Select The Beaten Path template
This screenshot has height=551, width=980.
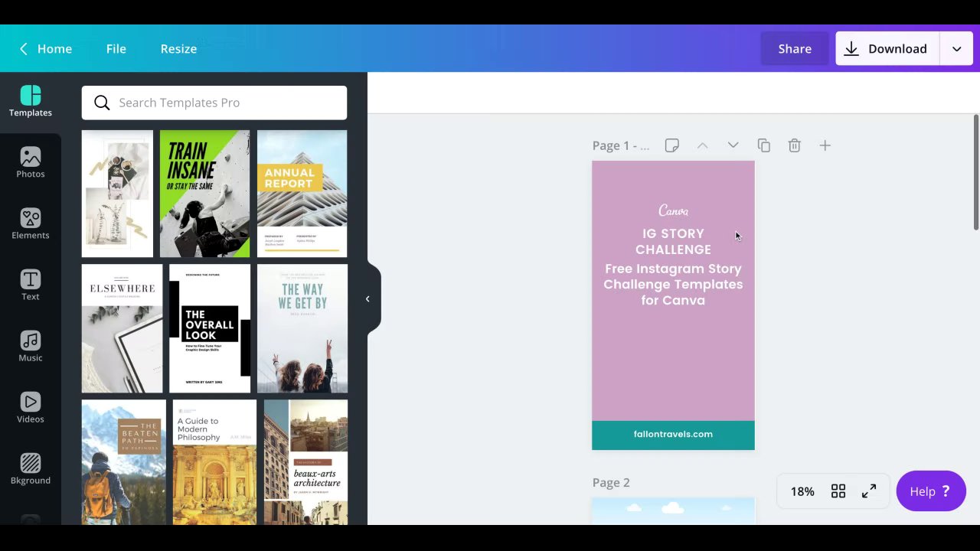click(x=124, y=462)
